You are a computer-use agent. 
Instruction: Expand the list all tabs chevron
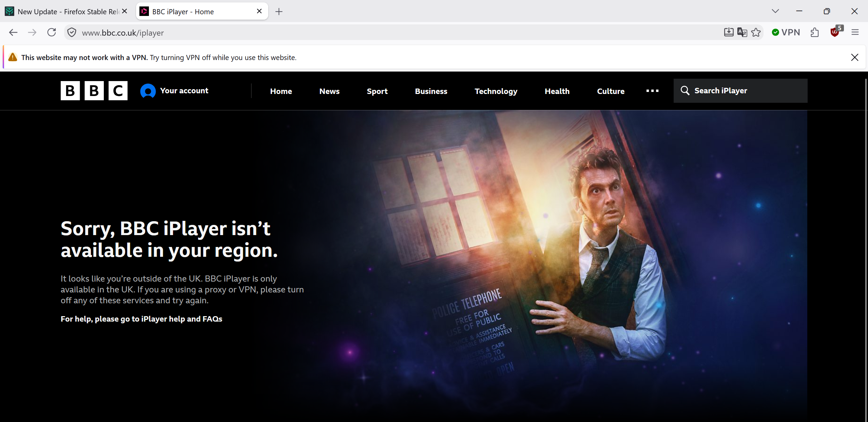pyautogui.click(x=775, y=11)
